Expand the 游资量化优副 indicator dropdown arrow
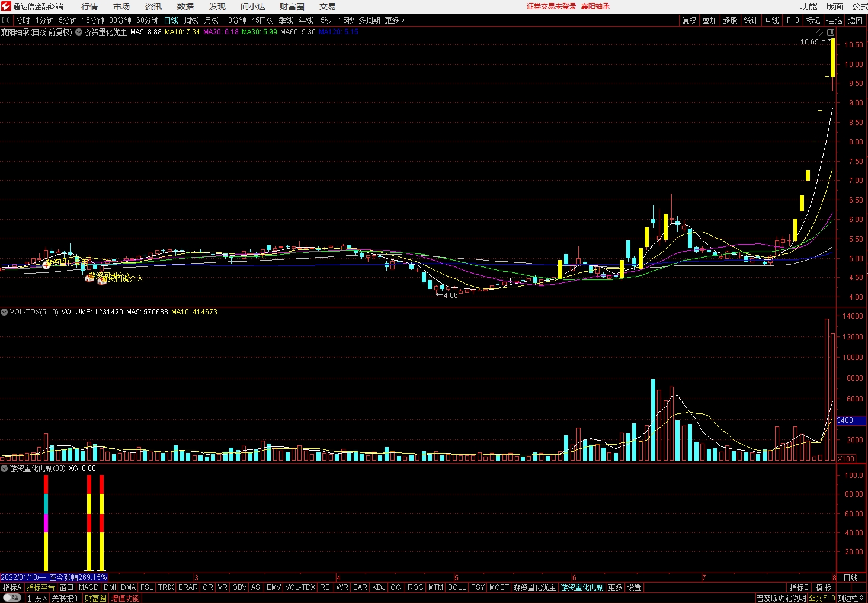868x604 pixels. [4, 468]
